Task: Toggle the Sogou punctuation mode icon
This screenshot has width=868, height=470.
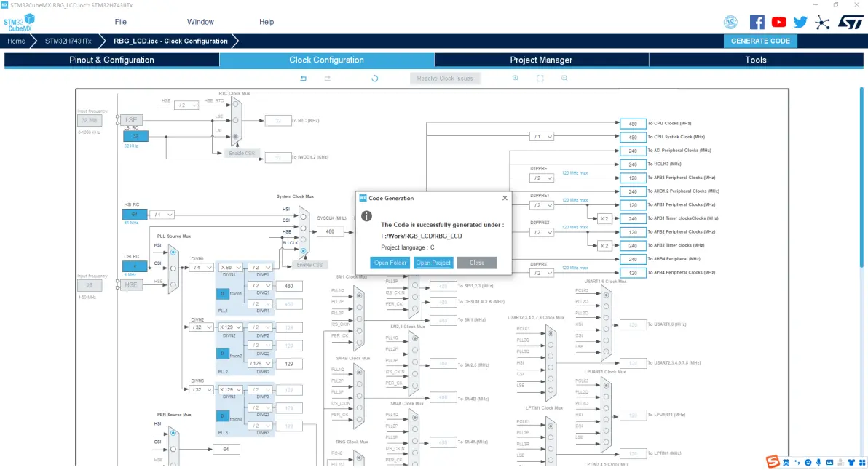Action: (x=797, y=462)
